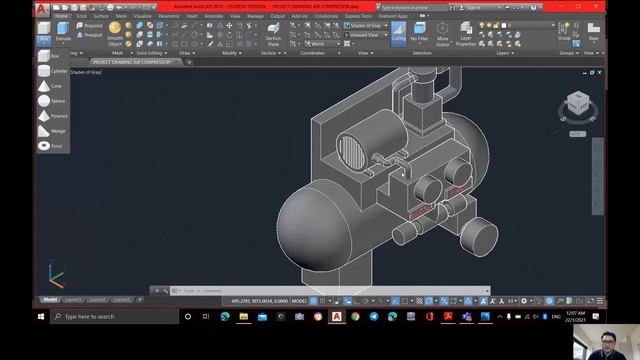
Task: Expand the Modify panel
Action: point(231,53)
